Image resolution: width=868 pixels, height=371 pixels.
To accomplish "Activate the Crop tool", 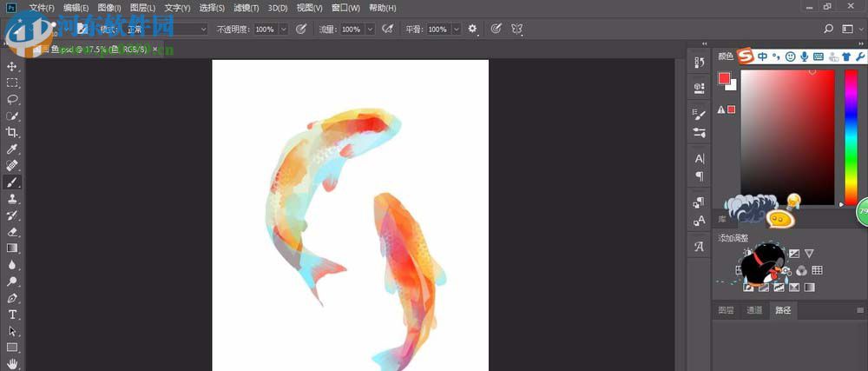I will click(12, 132).
